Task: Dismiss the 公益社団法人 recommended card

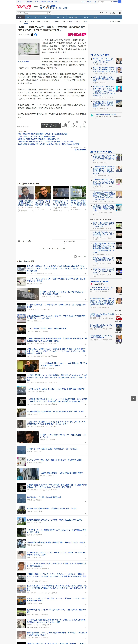Action: pos(33,211)
